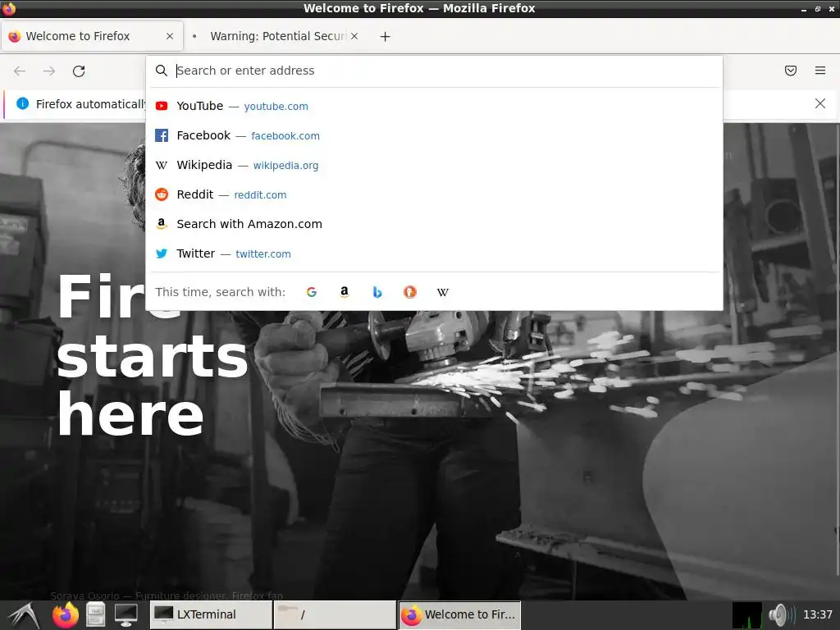Search this time with Wikipedia icon
The image size is (840, 630).
pyautogui.click(x=442, y=292)
